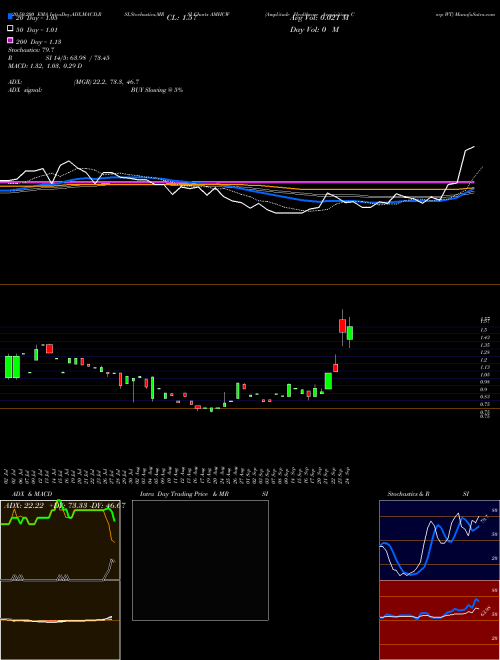Select the '50 Day - 1.01' legend label

(x=37, y=30)
